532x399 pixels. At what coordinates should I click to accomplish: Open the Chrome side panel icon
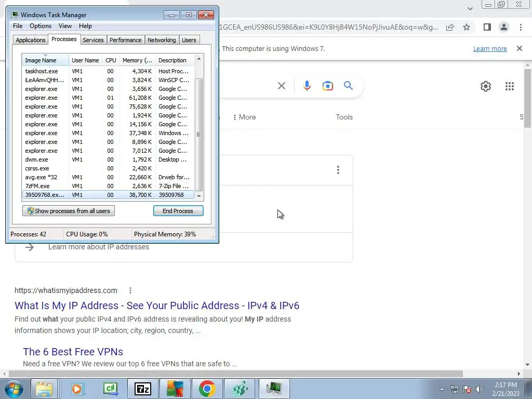[x=487, y=27]
